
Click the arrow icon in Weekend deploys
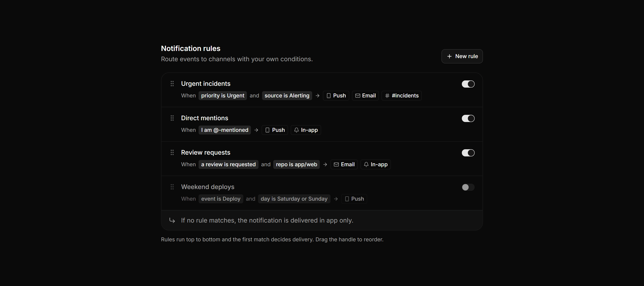click(336, 199)
